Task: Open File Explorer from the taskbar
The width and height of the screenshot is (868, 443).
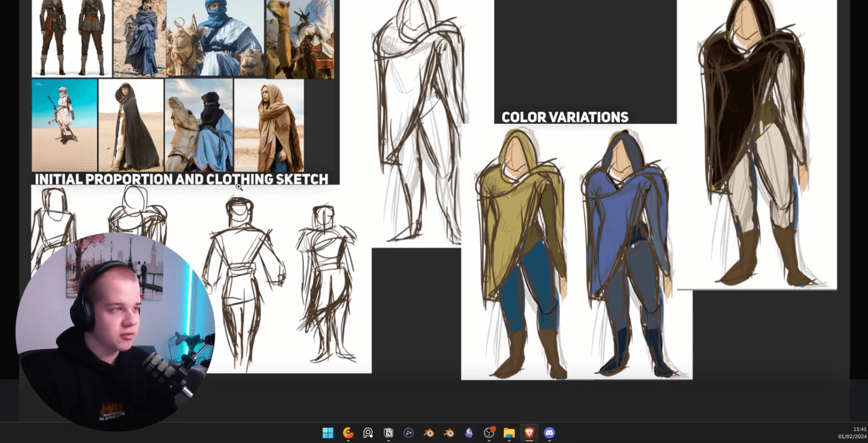Action: 509,433
